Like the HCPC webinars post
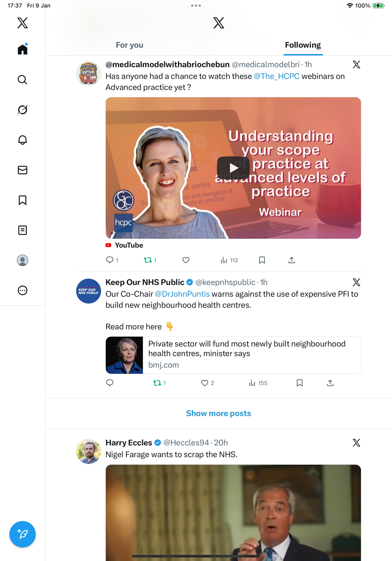This screenshot has width=392, height=561. (x=186, y=260)
